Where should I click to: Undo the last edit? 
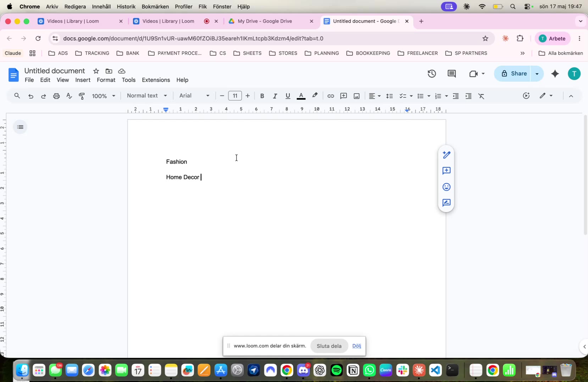point(31,96)
